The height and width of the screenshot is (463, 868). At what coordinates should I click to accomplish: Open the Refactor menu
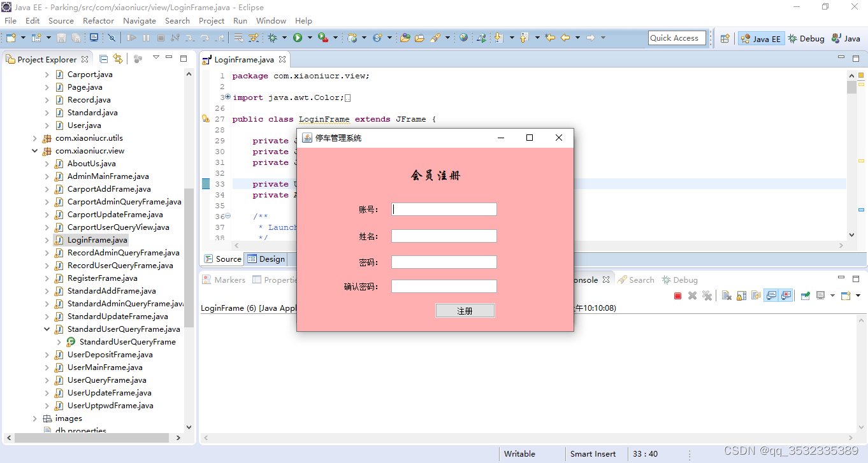click(98, 20)
